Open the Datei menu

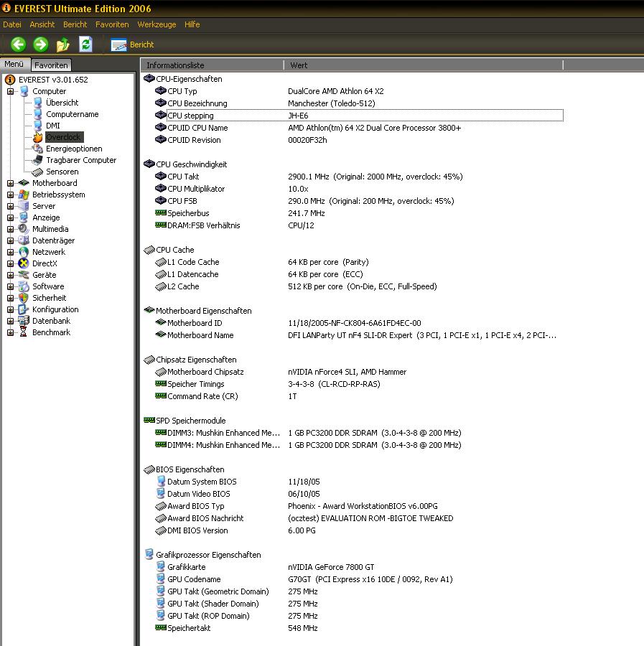click(x=12, y=24)
